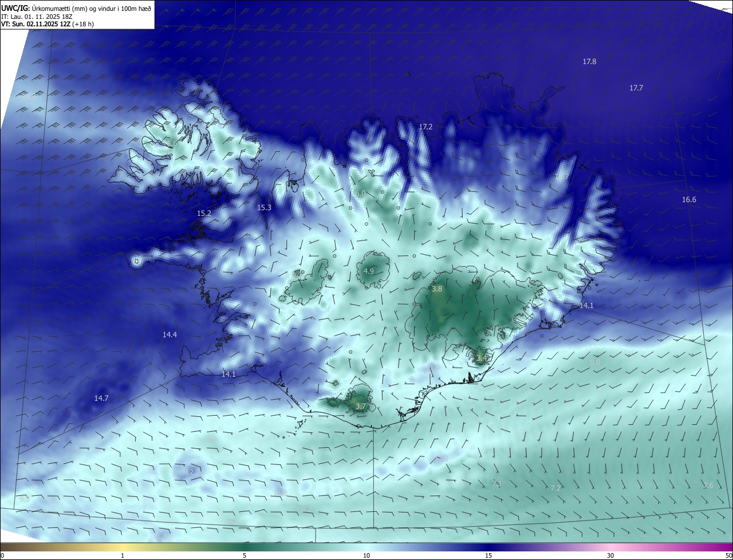Pick the 3.7 value label
Screen dimensions: 733x560
(360, 406)
